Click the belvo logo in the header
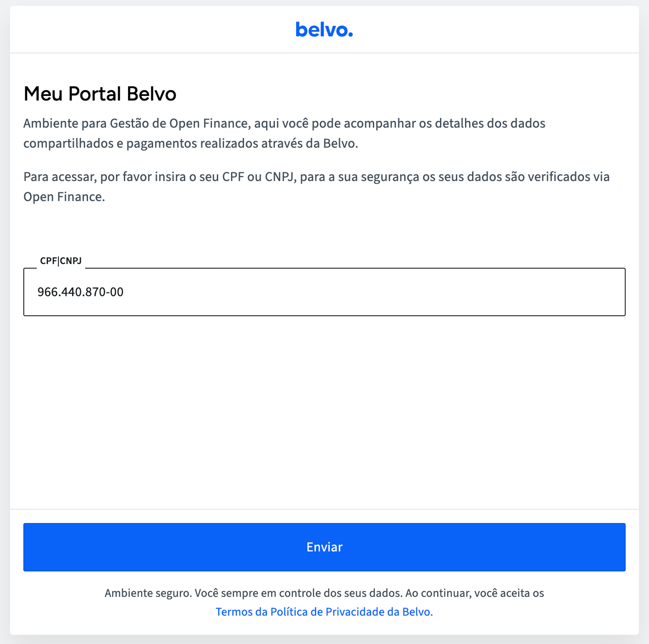The height and width of the screenshot is (644, 649). coord(324,30)
